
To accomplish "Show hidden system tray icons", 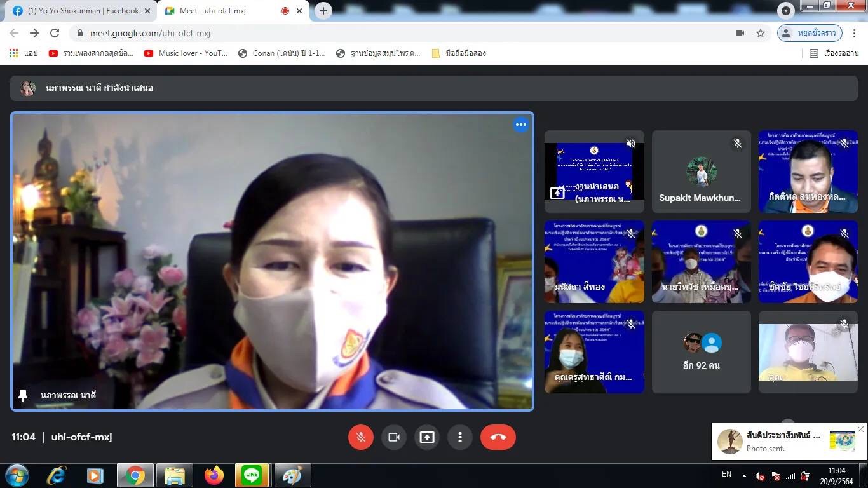I will pyautogui.click(x=745, y=475).
